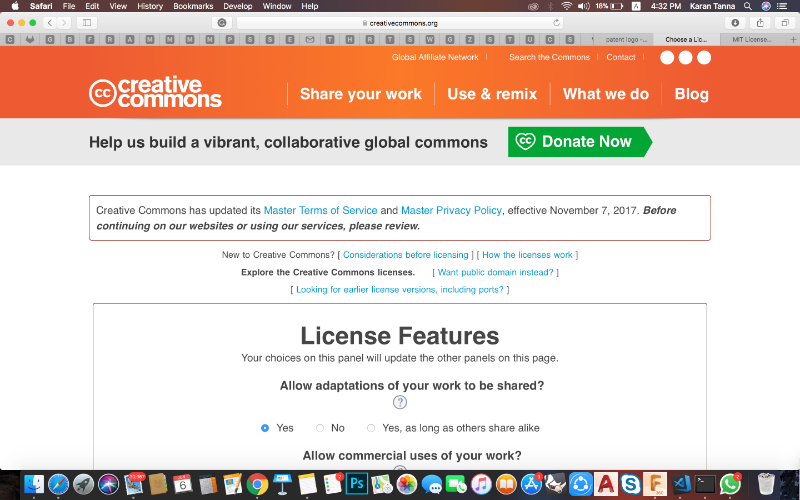Click Search the Commons link
Viewport: 800px width, 500px height.
click(549, 57)
